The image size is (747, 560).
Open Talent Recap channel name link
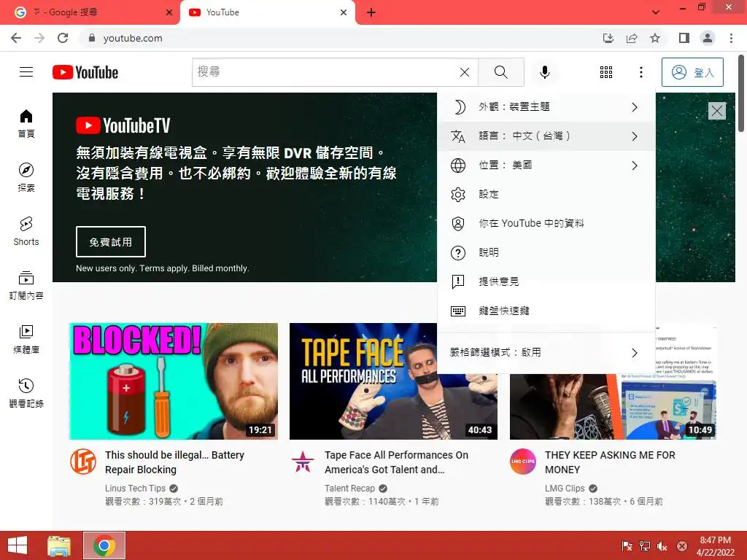(x=349, y=488)
